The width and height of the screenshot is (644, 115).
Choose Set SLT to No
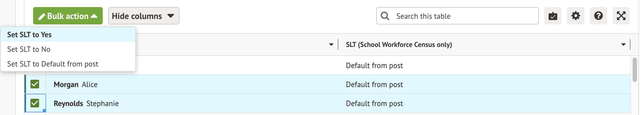29,49
